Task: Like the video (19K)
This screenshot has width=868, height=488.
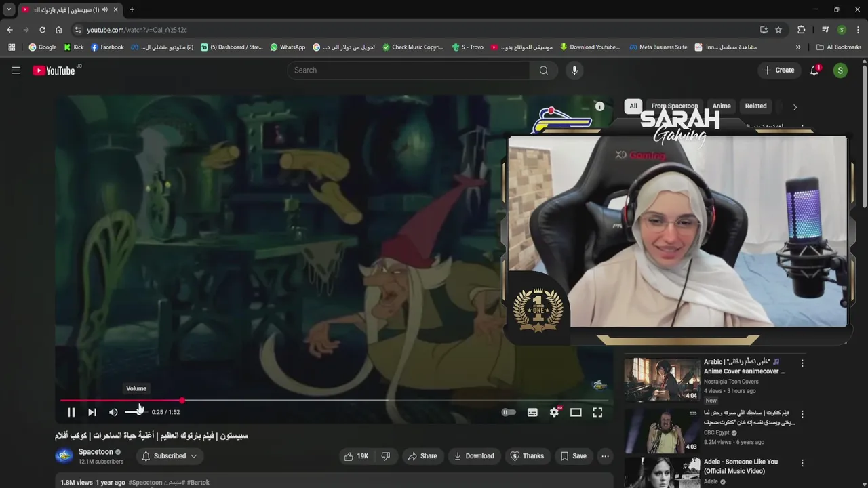Action: click(357, 456)
